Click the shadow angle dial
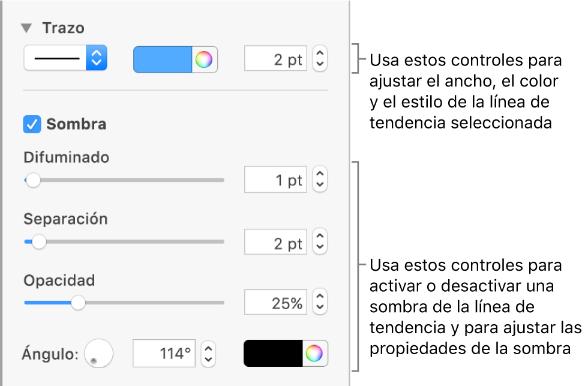Image resolution: width=588 pixels, height=386 pixels. pyautogui.click(x=98, y=353)
